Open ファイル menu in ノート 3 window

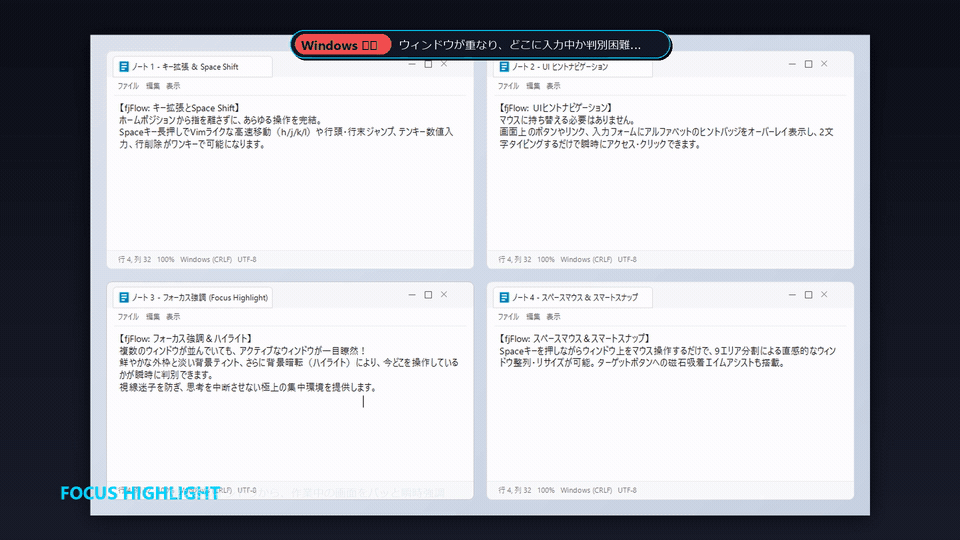128,317
